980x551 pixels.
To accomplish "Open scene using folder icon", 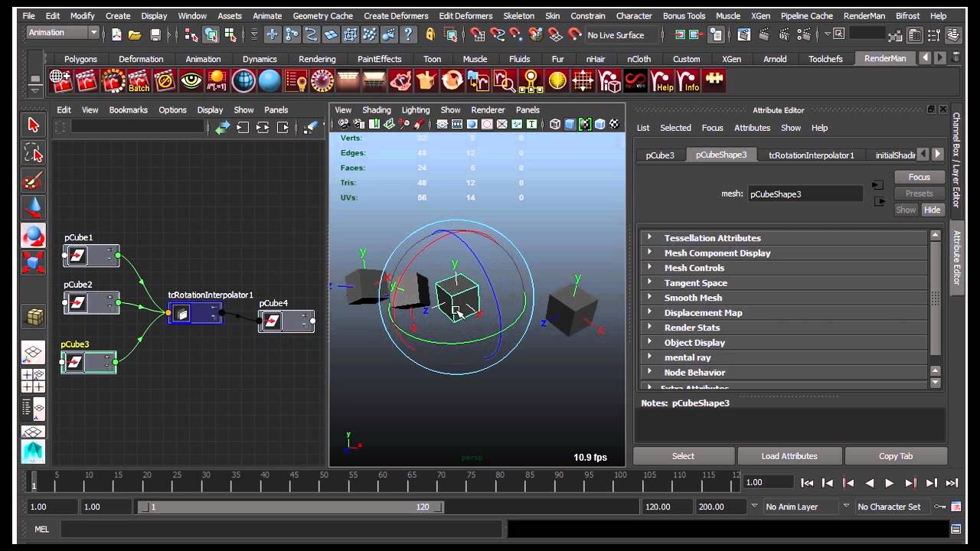I will click(x=135, y=34).
